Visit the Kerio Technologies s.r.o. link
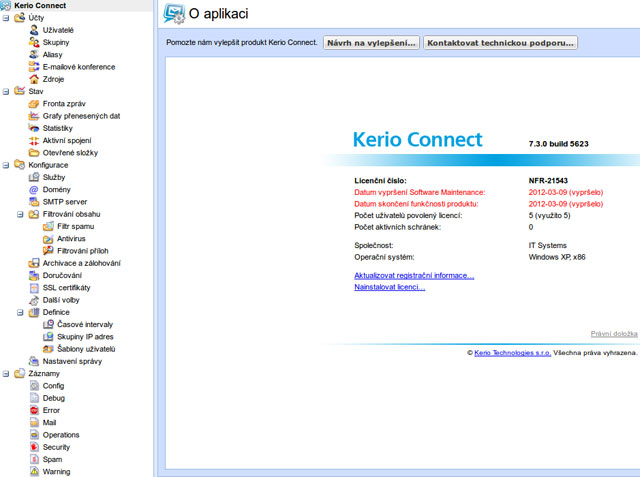This screenshot has height=477, width=640. click(x=512, y=353)
